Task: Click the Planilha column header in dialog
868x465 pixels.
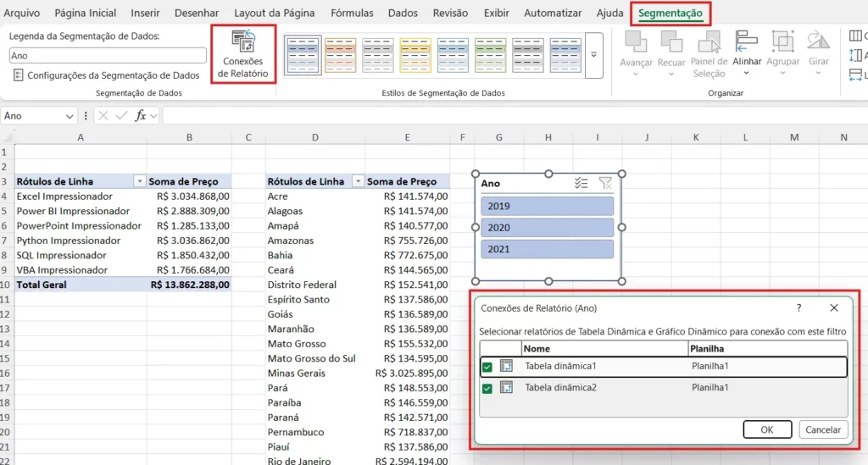Action: click(767, 348)
